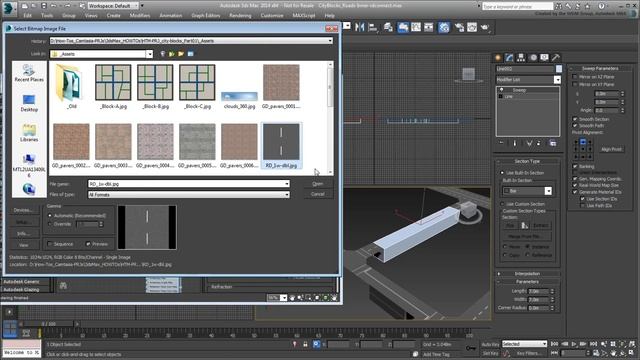Select RD_1w-dbl.jpg road thumbnail
The image size is (640, 360).
(x=281, y=146)
